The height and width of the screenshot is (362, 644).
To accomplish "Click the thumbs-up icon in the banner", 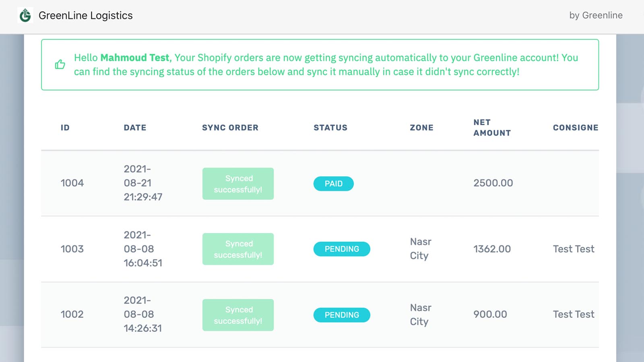I will click(60, 64).
